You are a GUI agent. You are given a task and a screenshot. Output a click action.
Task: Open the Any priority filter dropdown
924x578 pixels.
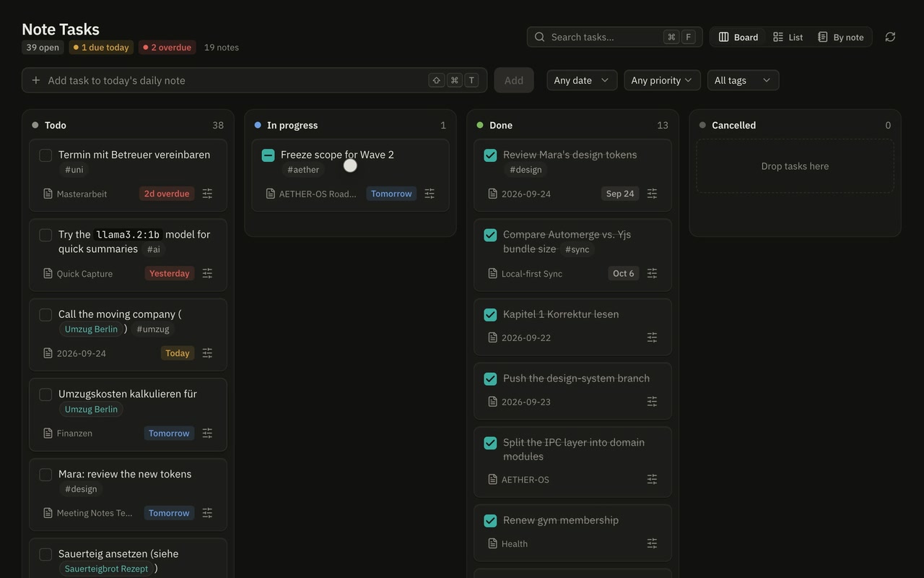tap(661, 80)
